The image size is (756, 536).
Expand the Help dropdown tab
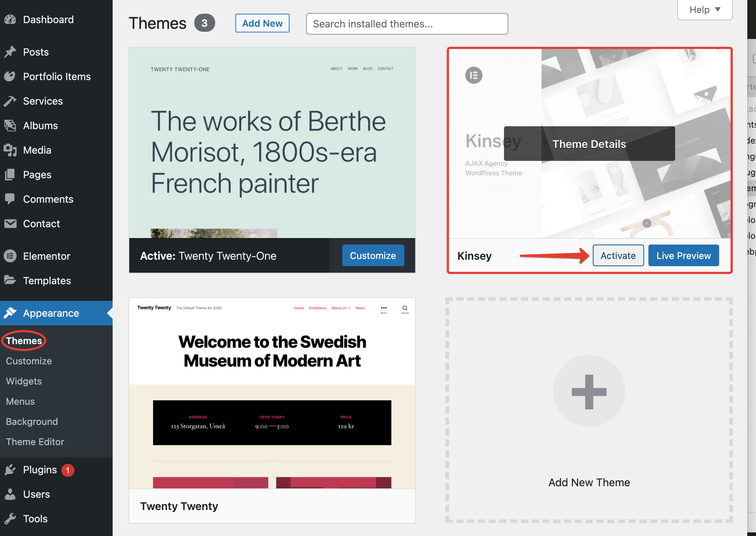[704, 10]
